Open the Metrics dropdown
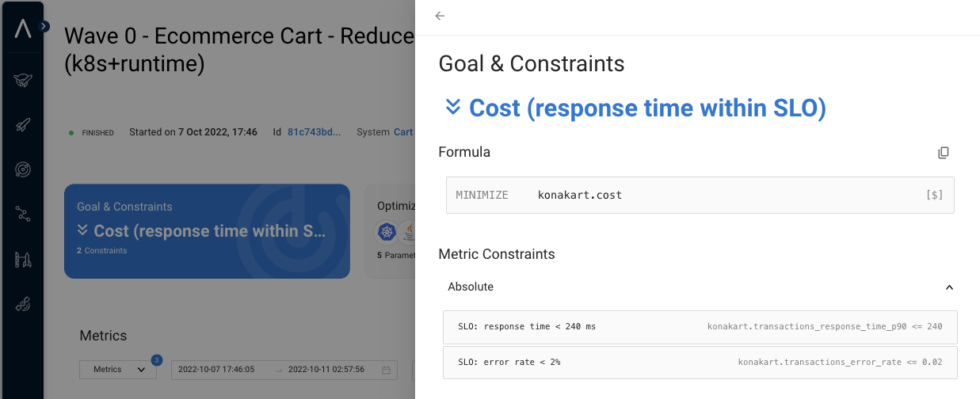The width and height of the screenshot is (980, 399). tap(118, 370)
